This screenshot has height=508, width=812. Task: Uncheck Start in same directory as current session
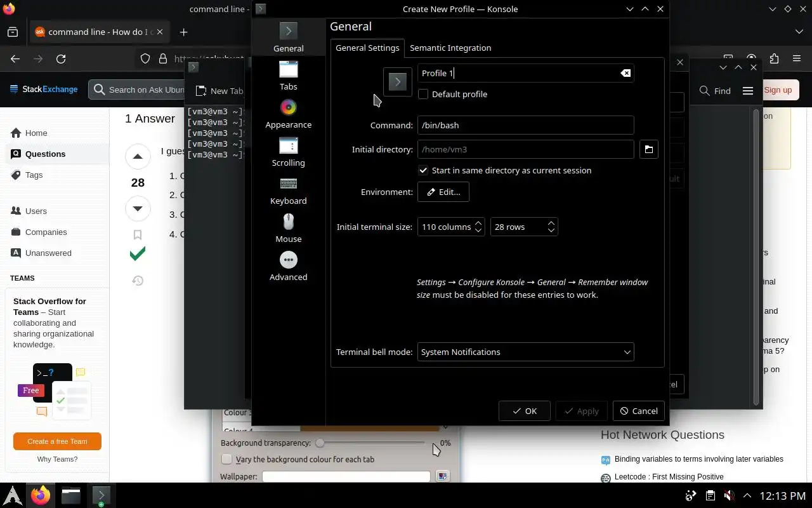(x=423, y=170)
